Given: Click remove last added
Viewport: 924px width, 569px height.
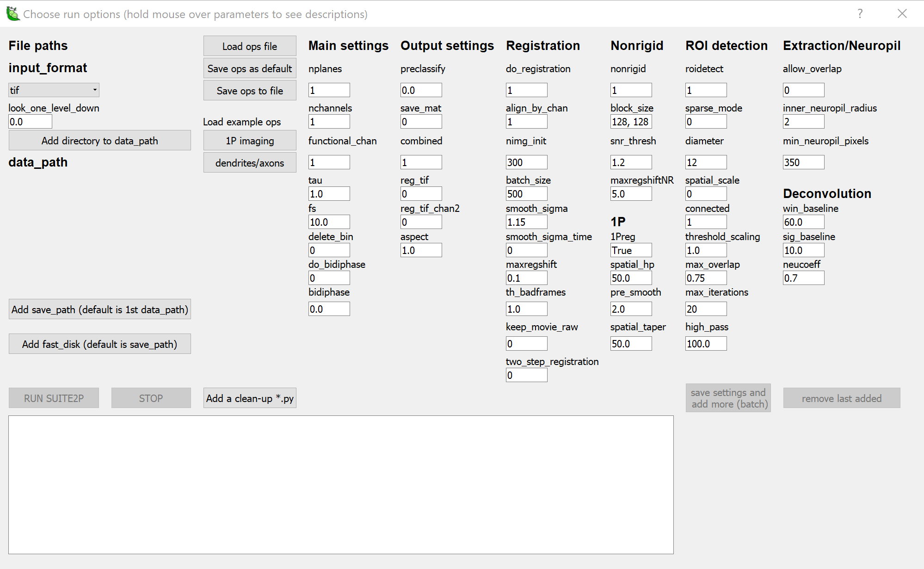Looking at the screenshot, I should pyautogui.click(x=842, y=398).
